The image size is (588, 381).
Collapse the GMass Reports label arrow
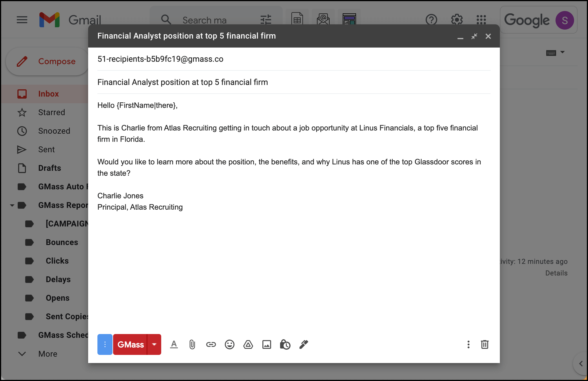coord(12,205)
